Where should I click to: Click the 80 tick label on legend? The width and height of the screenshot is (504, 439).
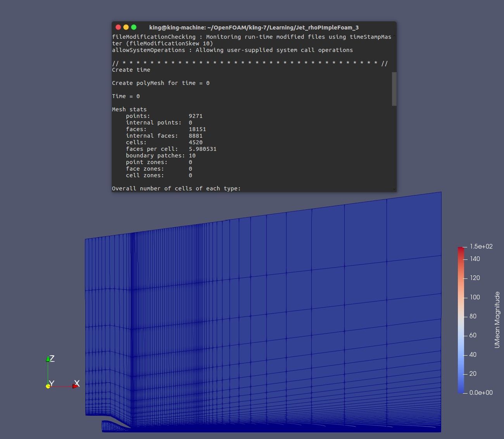tap(473, 316)
